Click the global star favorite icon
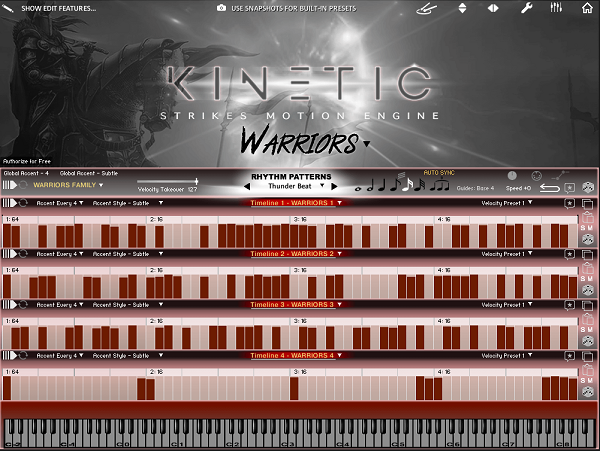Image resolution: width=600 pixels, height=451 pixels. (x=569, y=187)
